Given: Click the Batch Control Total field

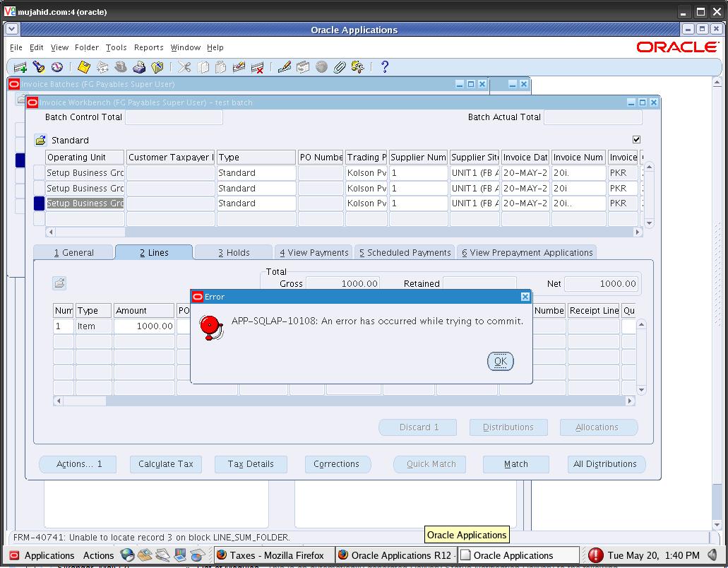Looking at the screenshot, I should [174, 117].
